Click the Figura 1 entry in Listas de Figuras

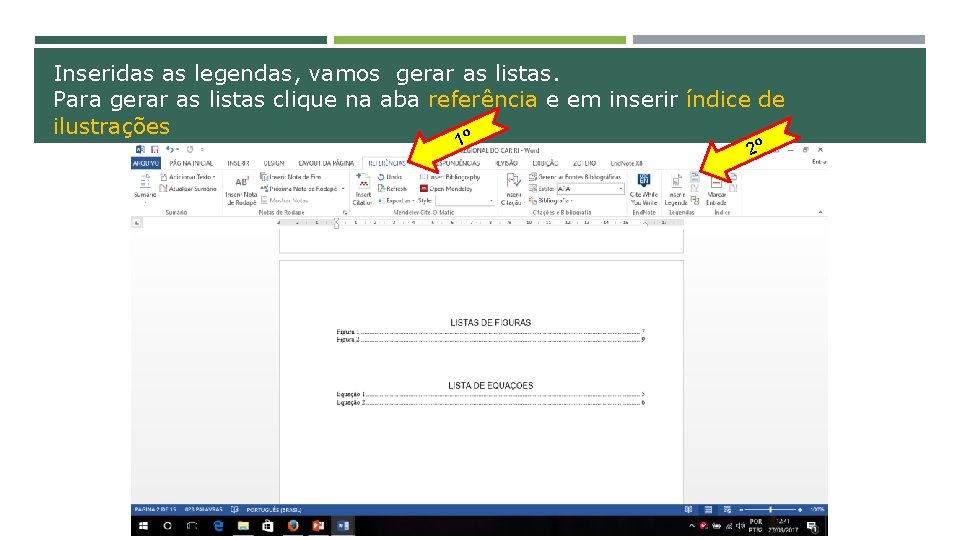tap(490, 332)
